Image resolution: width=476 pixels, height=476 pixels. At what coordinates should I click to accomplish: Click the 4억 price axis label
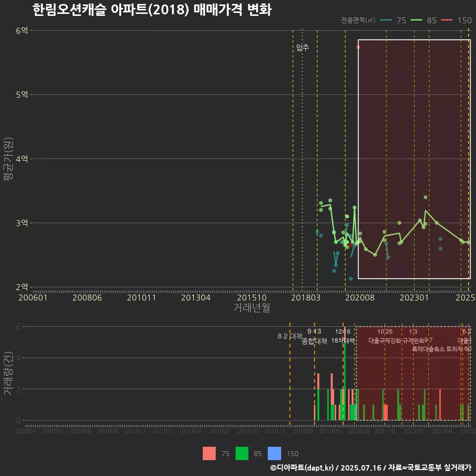pos(22,159)
